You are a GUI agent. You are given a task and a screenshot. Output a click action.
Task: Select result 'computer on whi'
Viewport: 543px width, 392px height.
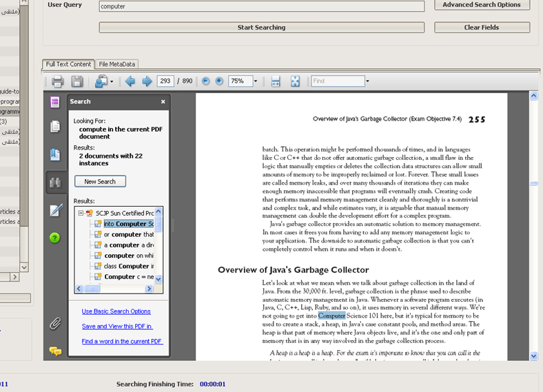pyautogui.click(x=128, y=256)
